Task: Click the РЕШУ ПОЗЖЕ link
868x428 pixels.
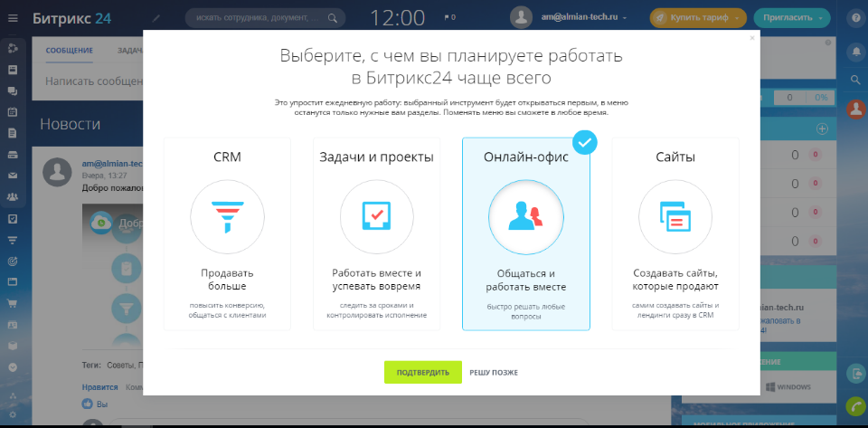Action: (x=494, y=373)
